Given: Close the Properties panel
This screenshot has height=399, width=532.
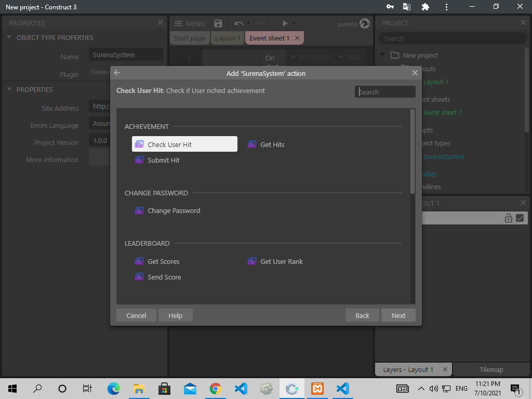Looking at the screenshot, I should click(x=161, y=23).
